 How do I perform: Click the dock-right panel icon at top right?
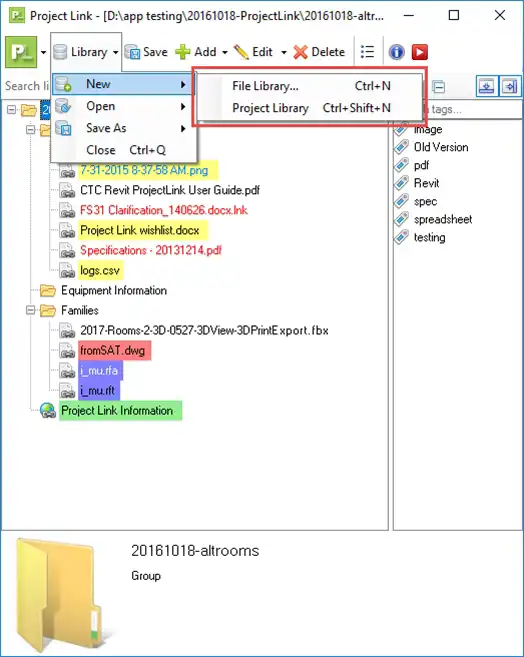(510, 87)
